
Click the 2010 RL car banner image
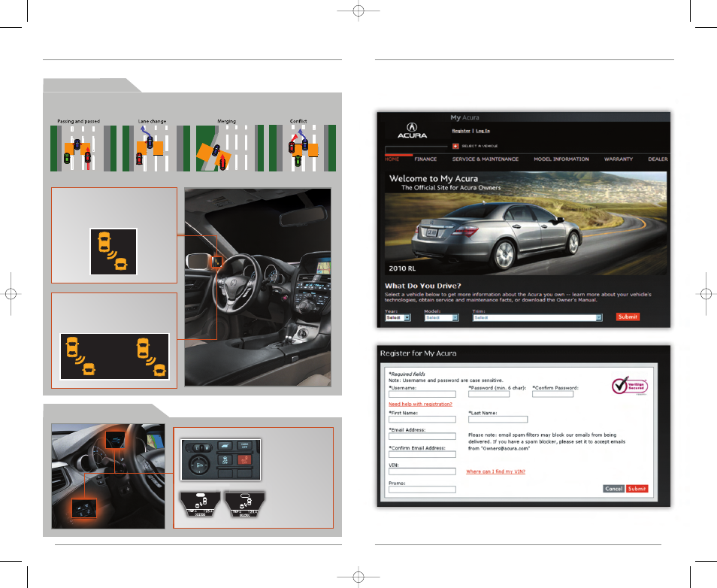pyautogui.click(x=525, y=223)
